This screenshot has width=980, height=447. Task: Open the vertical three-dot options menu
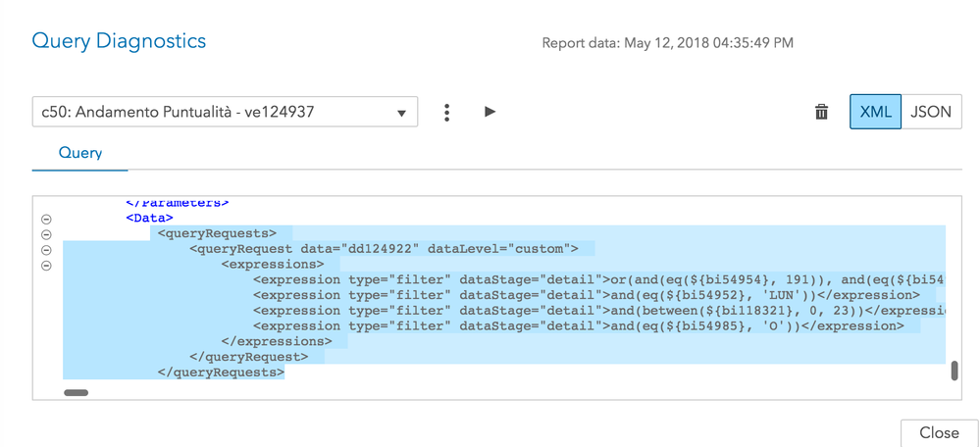coord(446,112)
